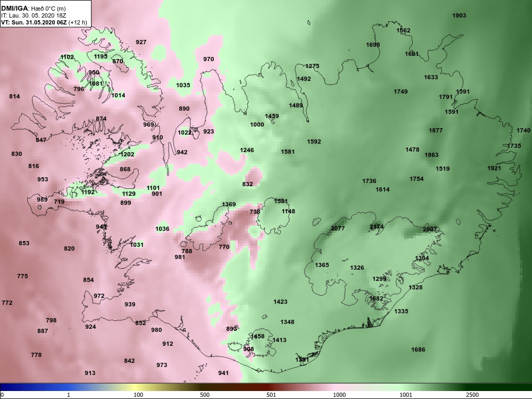The height and width of the screenshot is (399, 532).
Task: Select the value 778 in the southwest sea
Action: pyautogui.click(x=36, y=355)
